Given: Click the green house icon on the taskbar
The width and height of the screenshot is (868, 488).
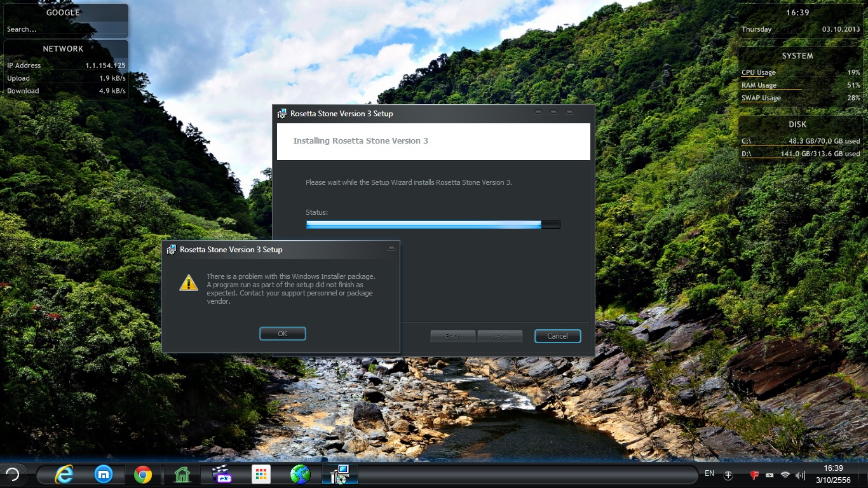Looking at the screenshot, I should click(182, 474).
